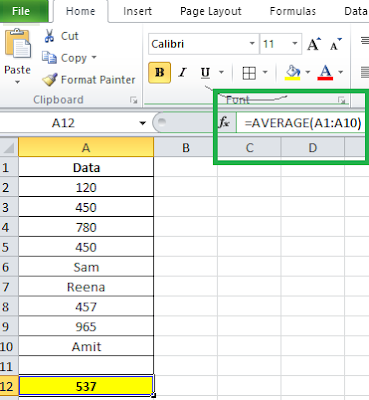The height and width of the screenshot is (400, 369).
Task: Select row 6 header
Action: coord(9,267)
